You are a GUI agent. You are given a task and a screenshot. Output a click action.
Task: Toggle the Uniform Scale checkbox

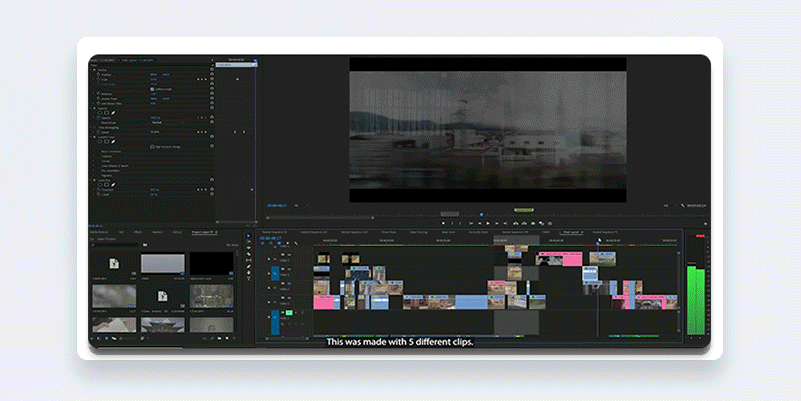click(x=152, y=89)
